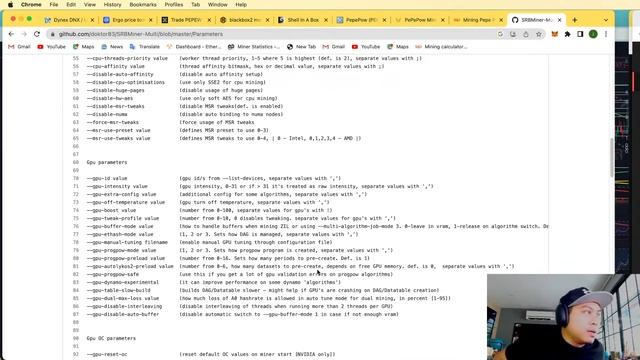Open the Chrome profile avatar

pyautogui.click(x=593, y=34)
